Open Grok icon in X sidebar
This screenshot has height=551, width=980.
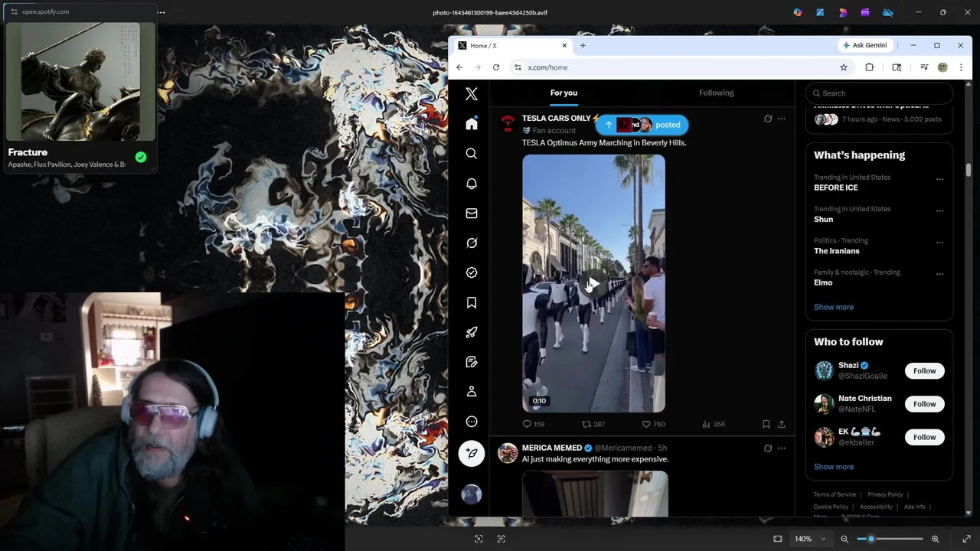click(x=472, y=243)
